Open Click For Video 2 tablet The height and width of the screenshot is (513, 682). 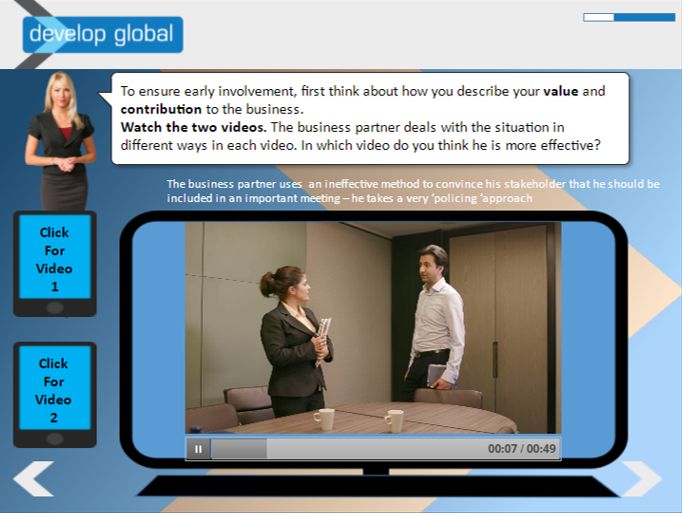55,395
